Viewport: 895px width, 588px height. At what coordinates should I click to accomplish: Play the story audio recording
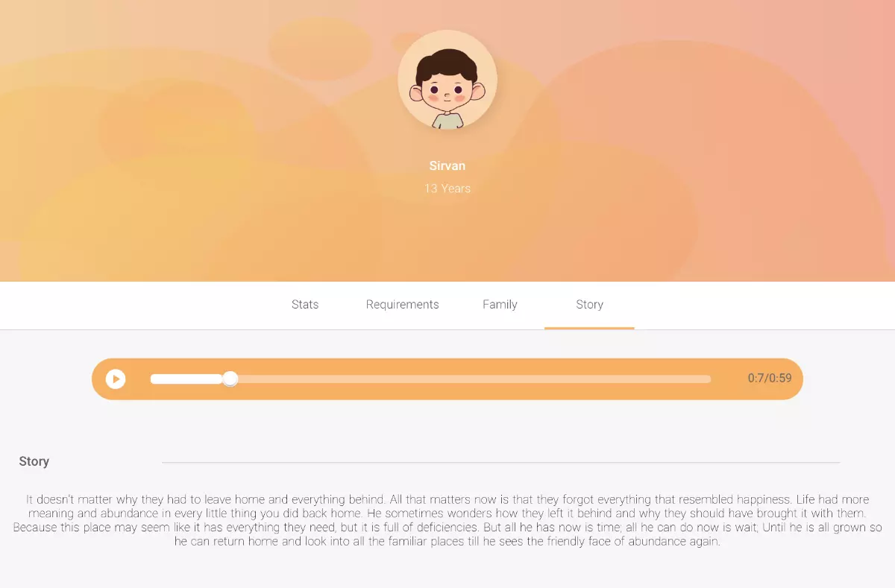(x=115, y=379)
